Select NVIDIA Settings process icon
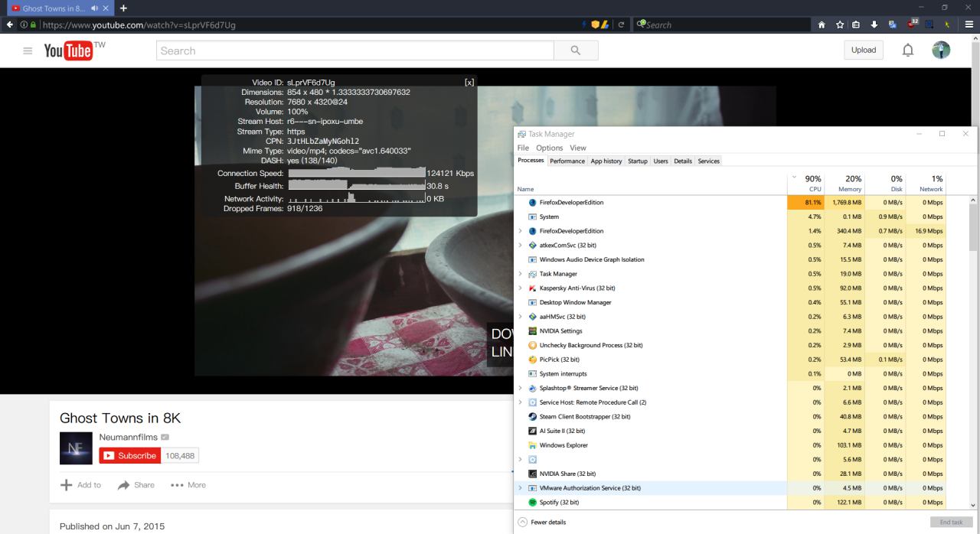Screen dimensions: 980x534 coord(533,331)
